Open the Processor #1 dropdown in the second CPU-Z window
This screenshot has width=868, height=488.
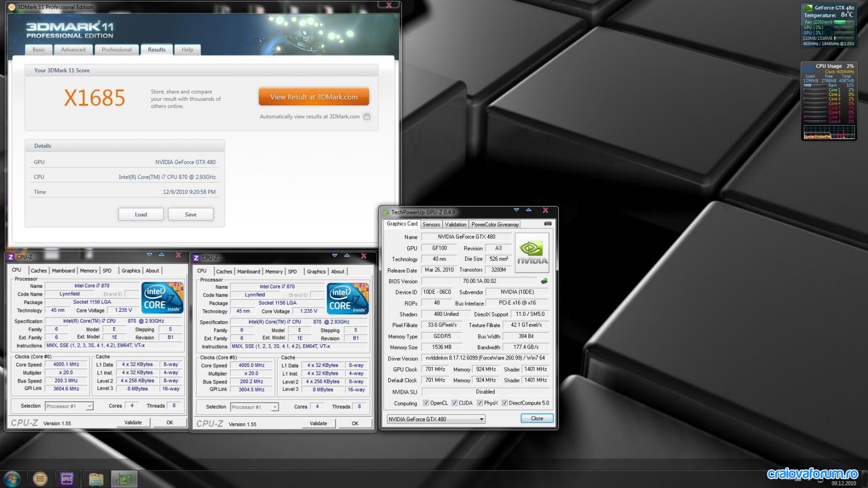point(254,407)
